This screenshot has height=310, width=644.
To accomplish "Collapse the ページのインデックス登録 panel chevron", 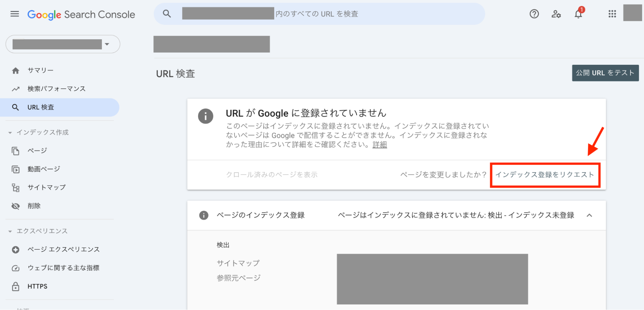I will (589, 215).
